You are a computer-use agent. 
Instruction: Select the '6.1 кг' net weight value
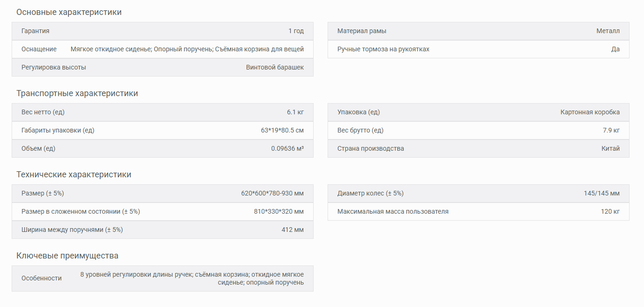(295, 112)
